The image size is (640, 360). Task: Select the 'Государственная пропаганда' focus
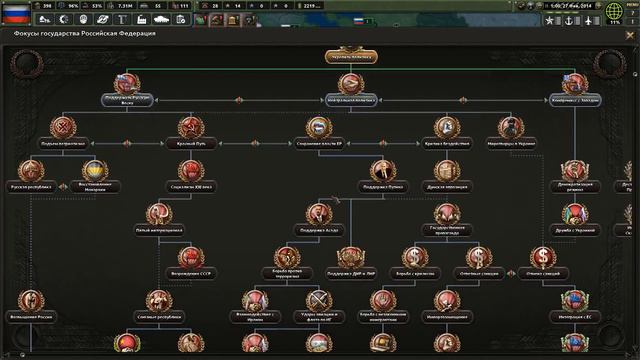click(447, 220)
